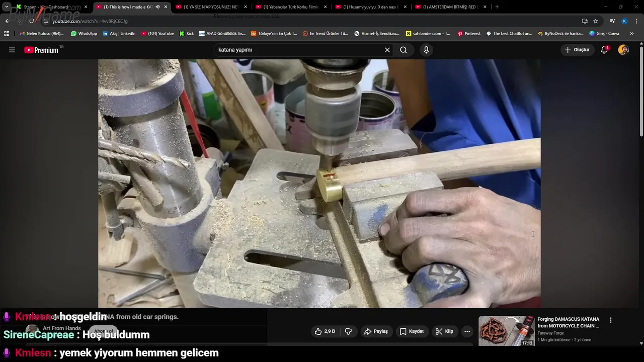Click the scrollbar down arrow
The width and height of the screenshot is (644, 362).
click(x=641, y=343)
